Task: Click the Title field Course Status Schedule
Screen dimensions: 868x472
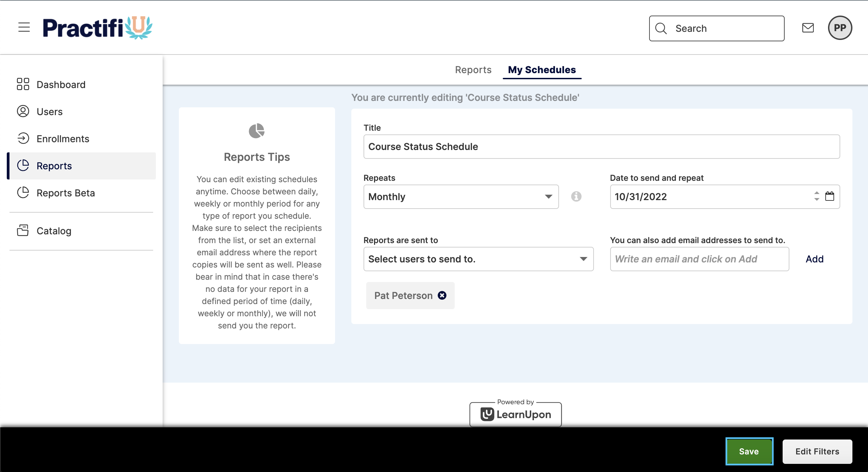Action: pos(602,147)
